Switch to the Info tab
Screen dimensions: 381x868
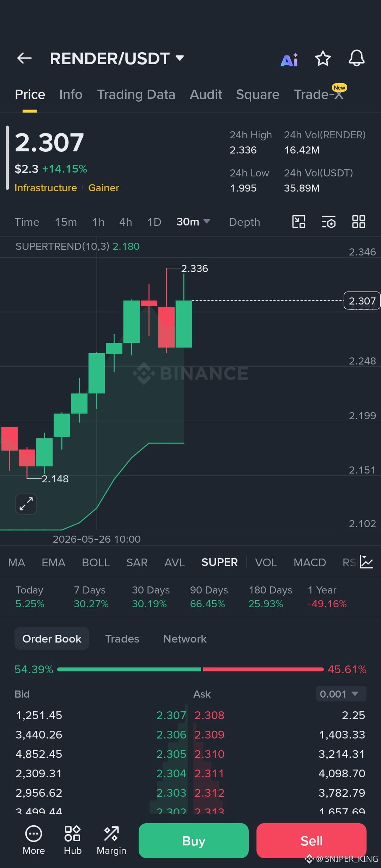[x=71, y=95]
